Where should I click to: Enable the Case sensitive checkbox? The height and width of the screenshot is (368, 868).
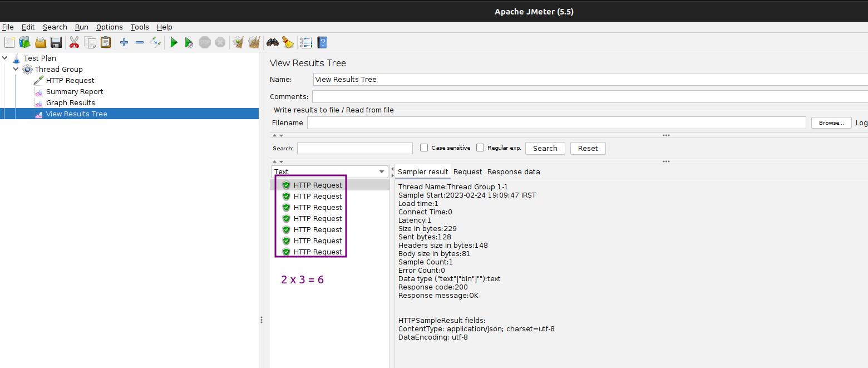424,148
